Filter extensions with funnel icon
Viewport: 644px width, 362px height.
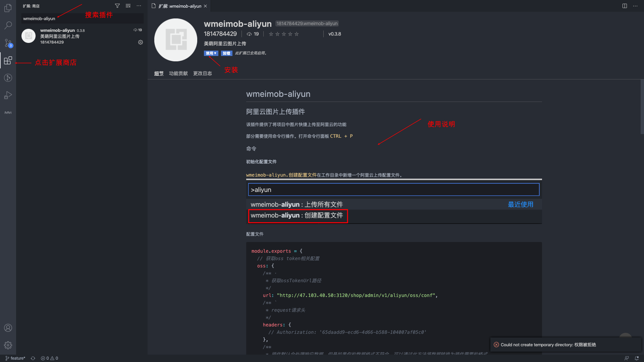[x=117, y=6]
